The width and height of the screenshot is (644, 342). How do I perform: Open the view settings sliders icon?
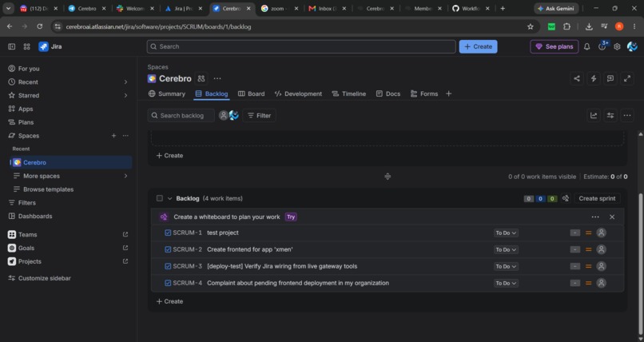pyautogui.click(x=610, y=115)
